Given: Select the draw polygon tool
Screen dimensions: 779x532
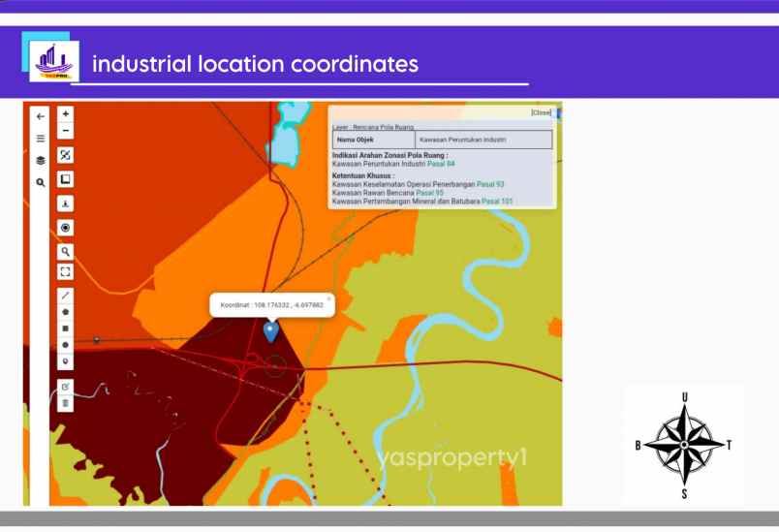Looking at the screenshot, I should [65, 312].
